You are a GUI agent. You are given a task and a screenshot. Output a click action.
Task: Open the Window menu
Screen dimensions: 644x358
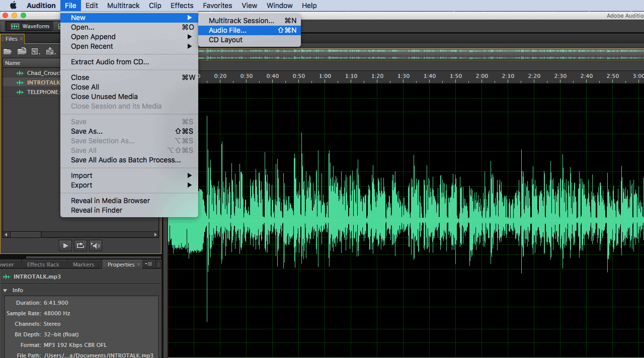coord(279,6)
